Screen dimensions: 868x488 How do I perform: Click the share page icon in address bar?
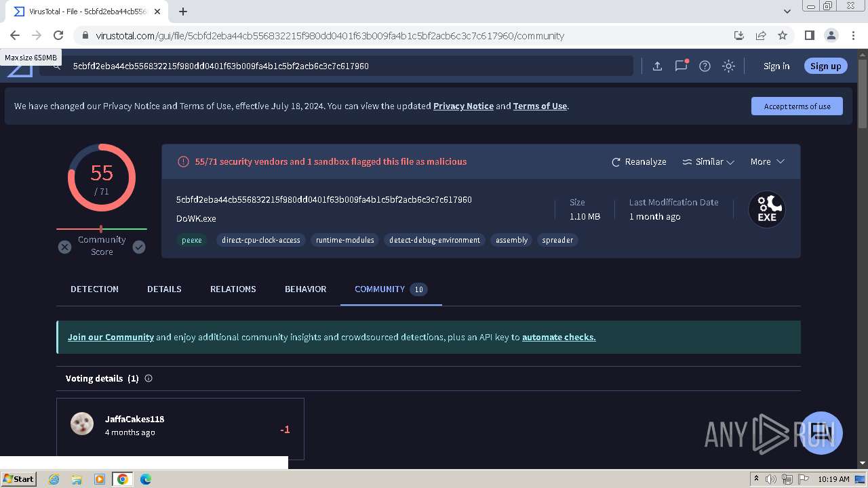[761, 35]
